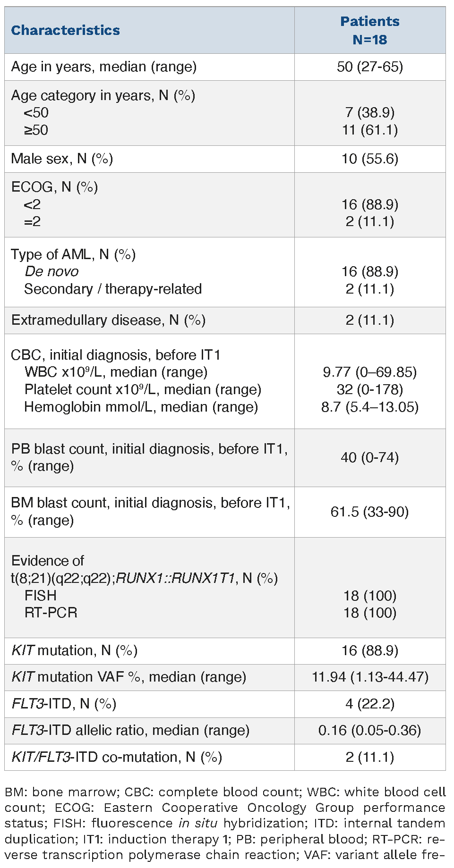Click the Extramedullary disease row label
454x868 pixels.
click(x=108, y=320)
